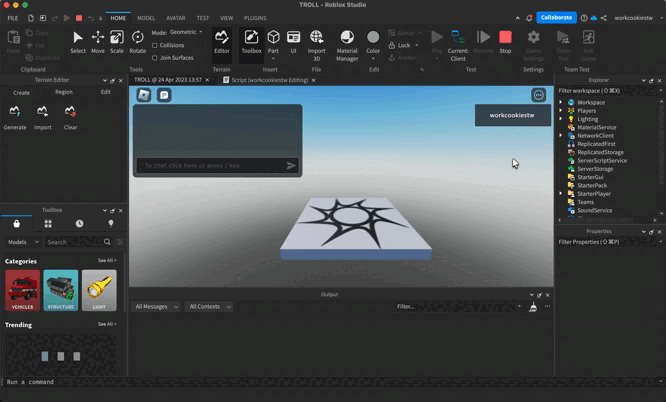Enable the Join Surfaces checkbox

coord(155,58)
